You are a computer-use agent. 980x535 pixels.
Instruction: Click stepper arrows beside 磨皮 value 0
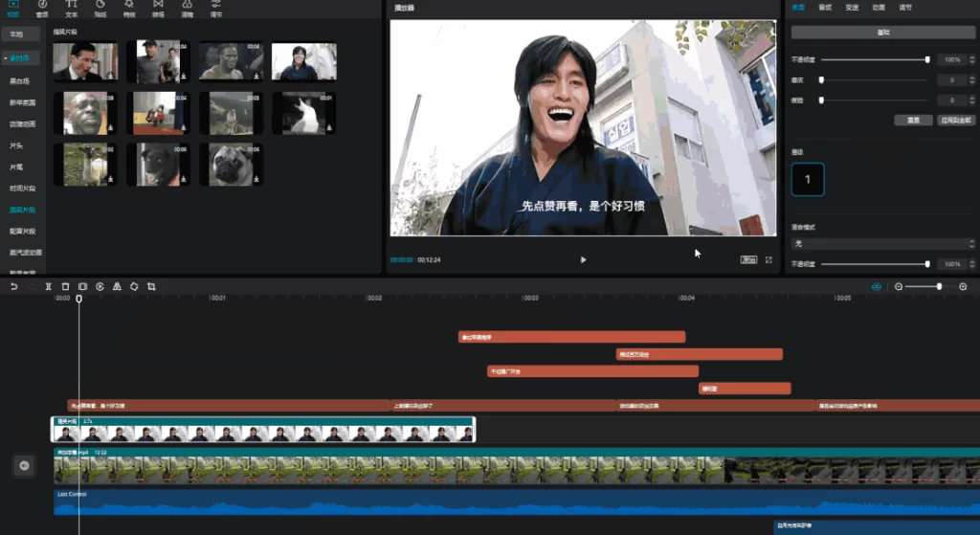tap(972, 80)
